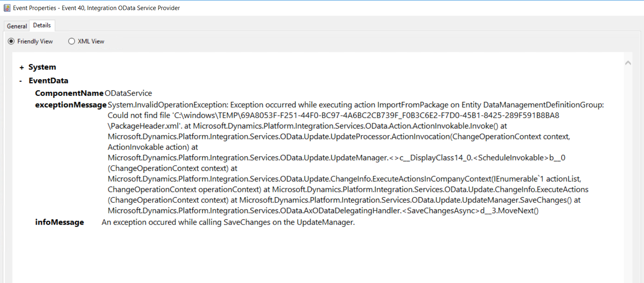
Task: Click the details pane scrollbar track
Action: 628,161
